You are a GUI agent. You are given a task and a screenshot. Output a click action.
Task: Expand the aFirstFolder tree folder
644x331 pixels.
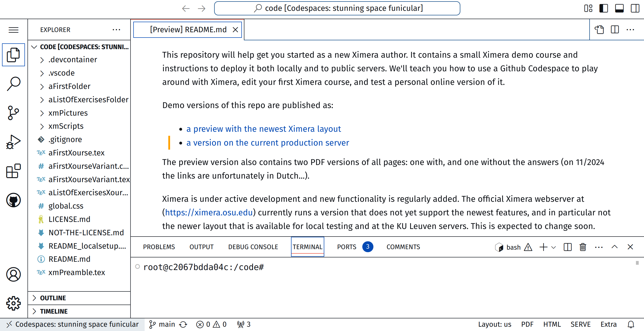[x=69, y=86]
